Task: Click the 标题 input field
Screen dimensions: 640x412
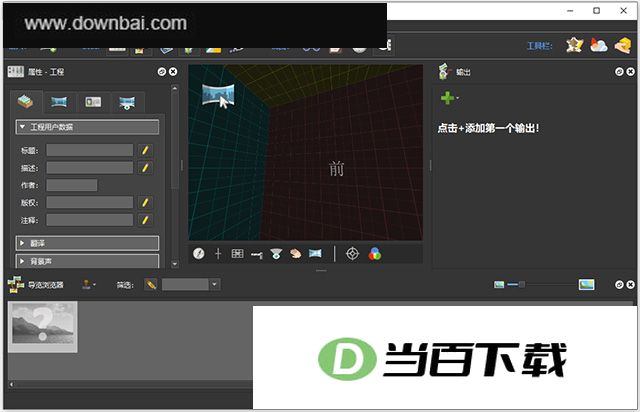Action: (89, 150)
